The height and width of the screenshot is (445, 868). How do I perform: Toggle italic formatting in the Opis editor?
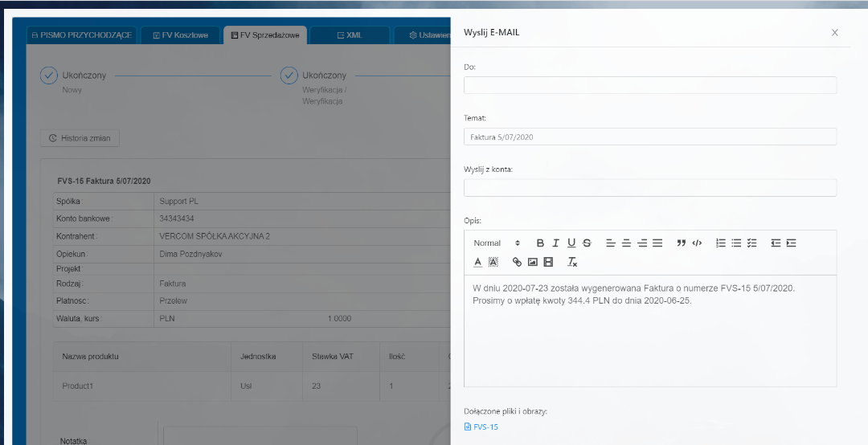(556, 243)
